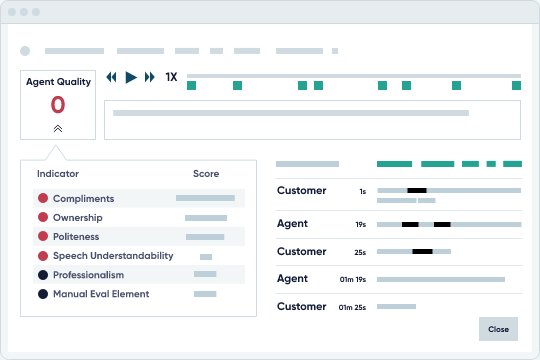Click the black highlight in the 25s Customer line

[422, 251]
